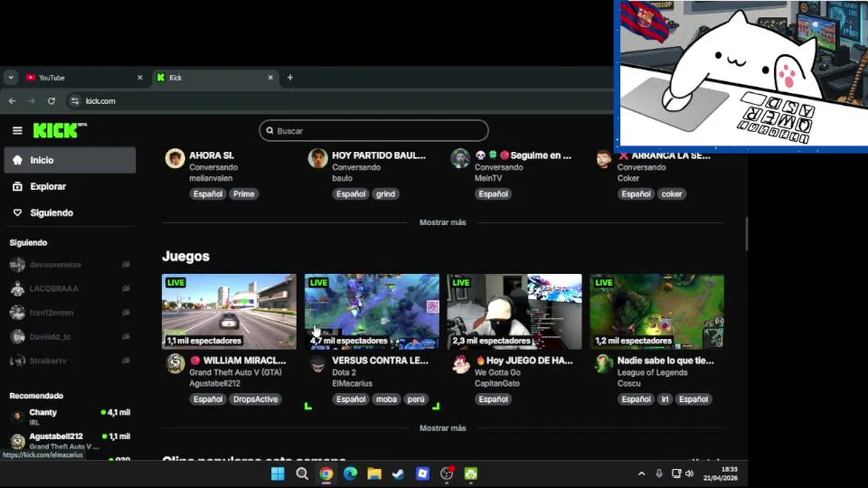Viewport: 868px width, 488px height.
Task: Click the Dota 2 category link
Action: tap(344, 372)
